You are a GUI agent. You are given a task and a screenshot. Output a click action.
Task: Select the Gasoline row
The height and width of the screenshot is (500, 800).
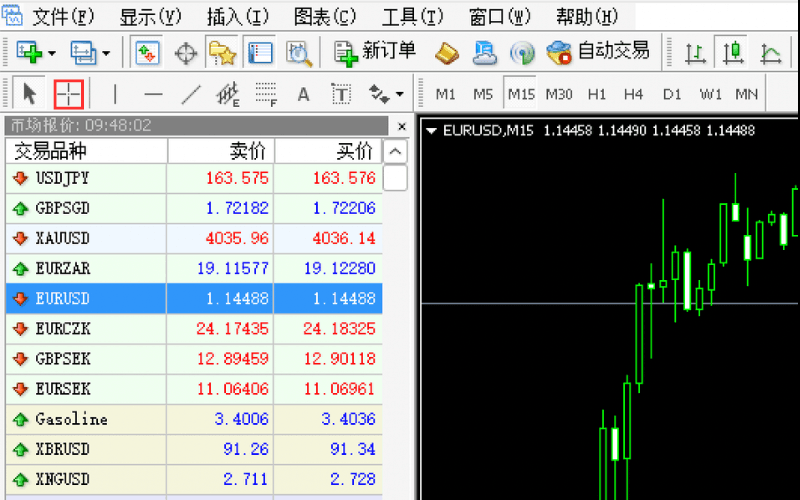click(x=194, y=419)
